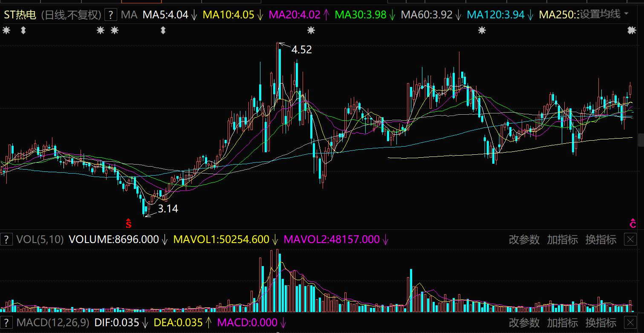Click 加指标 in the VOL panel
The image size is (644, 333).
563,240
